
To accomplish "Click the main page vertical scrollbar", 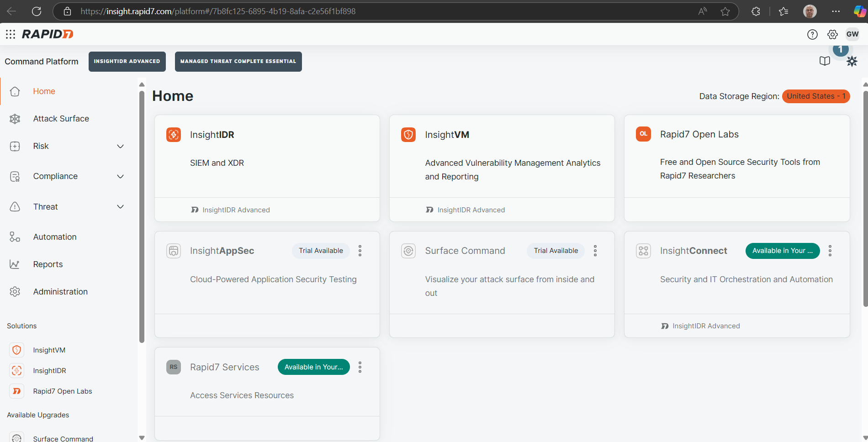I will [865, 199].
